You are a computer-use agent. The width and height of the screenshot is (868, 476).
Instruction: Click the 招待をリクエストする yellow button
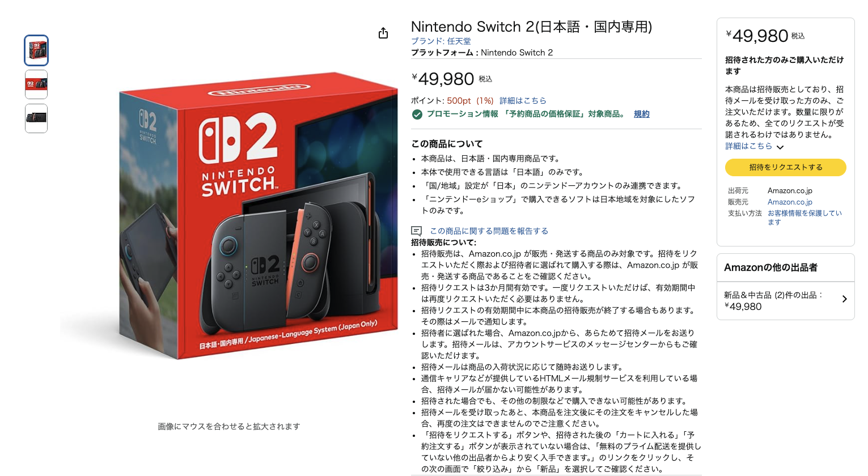click(x=785, y=167)
